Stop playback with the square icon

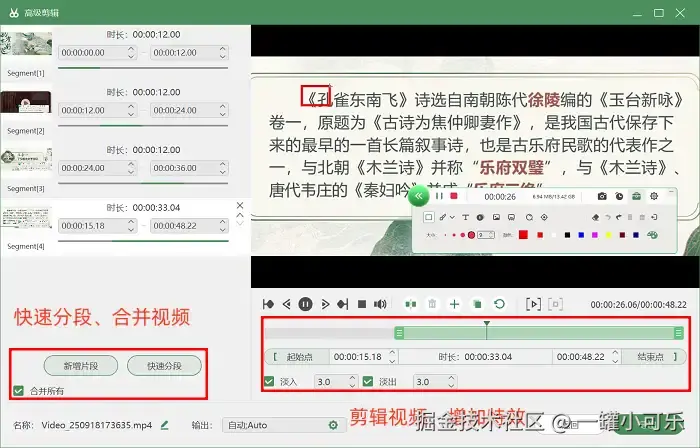click(362, 304)
